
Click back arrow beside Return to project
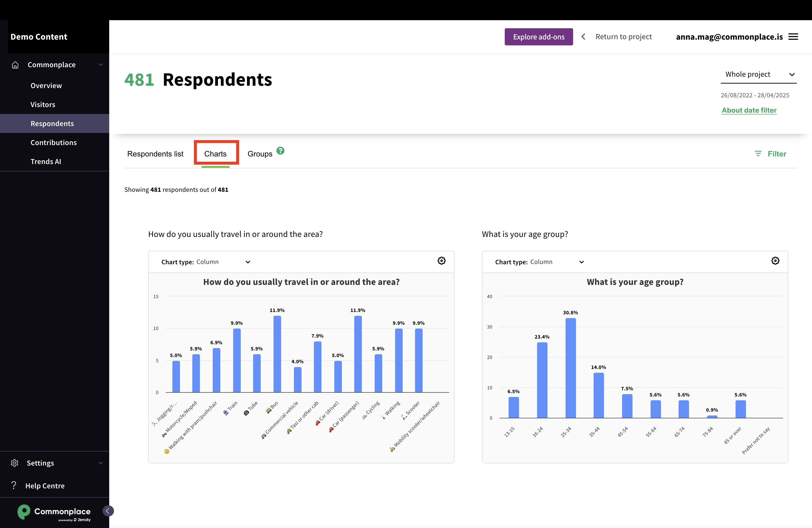click(x=583, y=37)
